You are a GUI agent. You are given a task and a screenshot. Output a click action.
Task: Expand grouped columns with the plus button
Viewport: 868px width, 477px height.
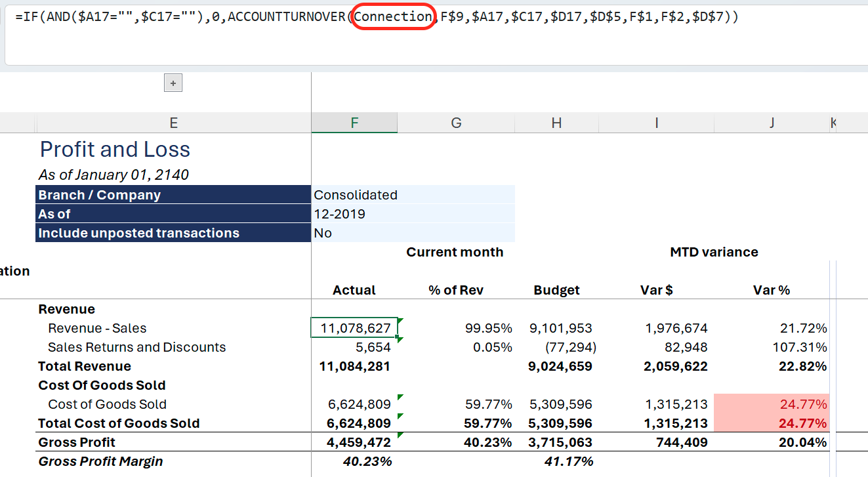coord(173,83)
